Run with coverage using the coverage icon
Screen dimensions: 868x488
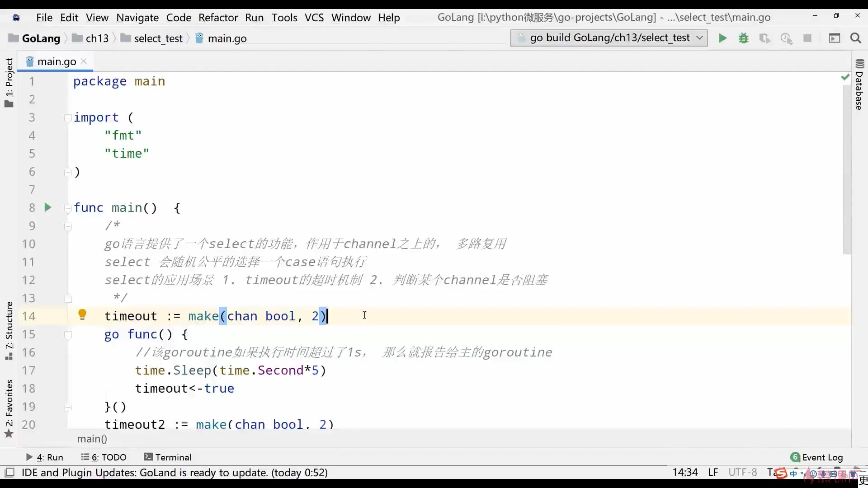pos(765,39)
